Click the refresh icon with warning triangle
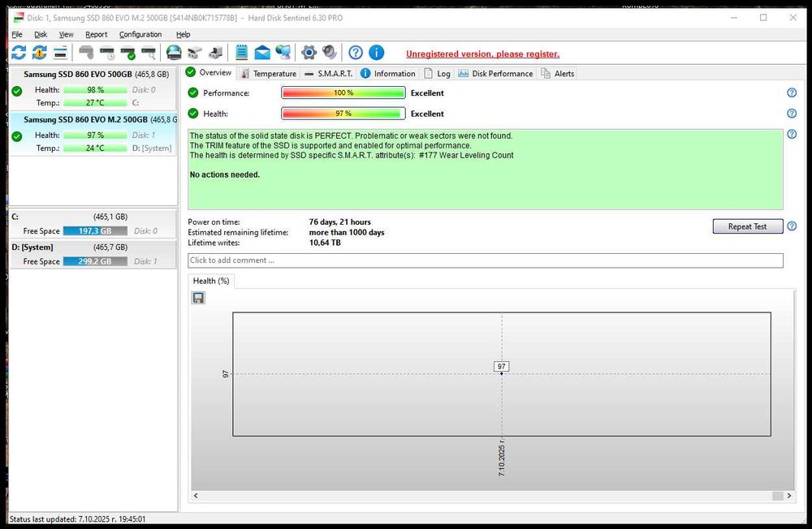Viewport: 812px width, 529px height. (x=39, y=52)
